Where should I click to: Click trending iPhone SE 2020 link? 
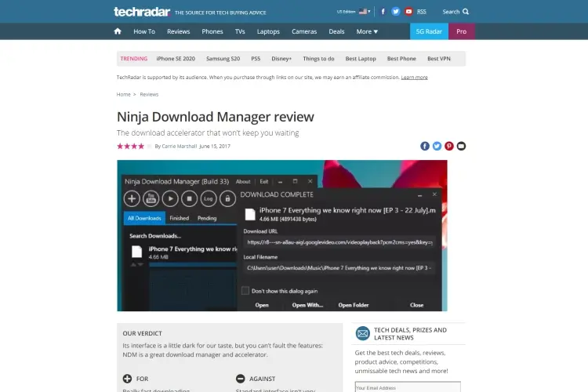pos(176,59)
